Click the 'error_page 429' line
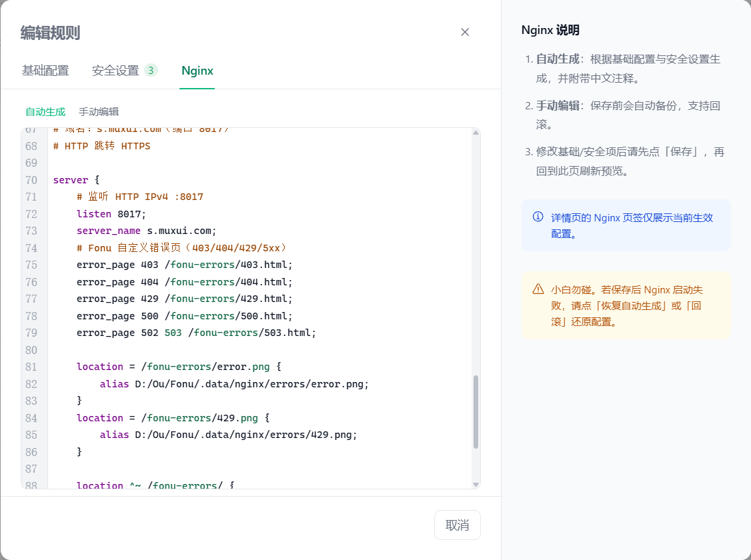 tap(184, 299)
